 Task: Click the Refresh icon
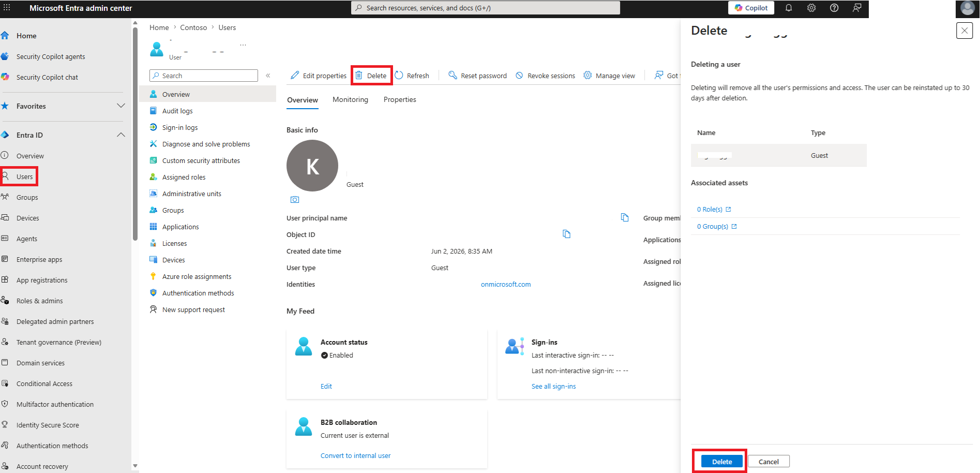[x=399, y=76]
